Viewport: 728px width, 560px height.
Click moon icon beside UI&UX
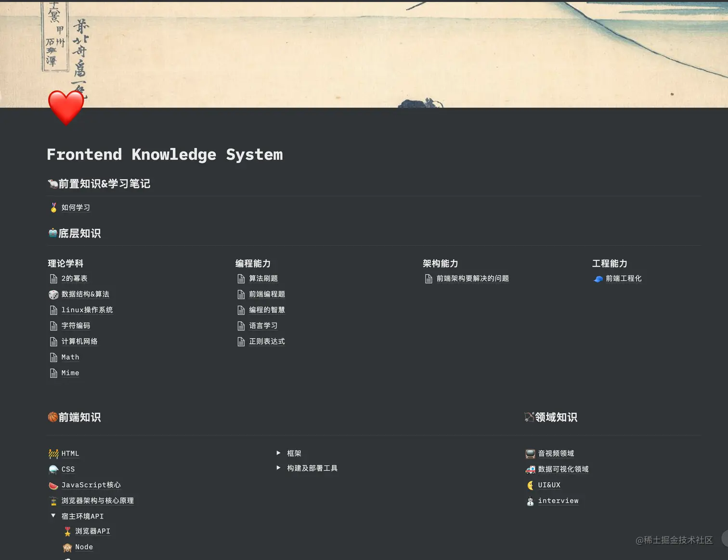(x=530, y=485)
